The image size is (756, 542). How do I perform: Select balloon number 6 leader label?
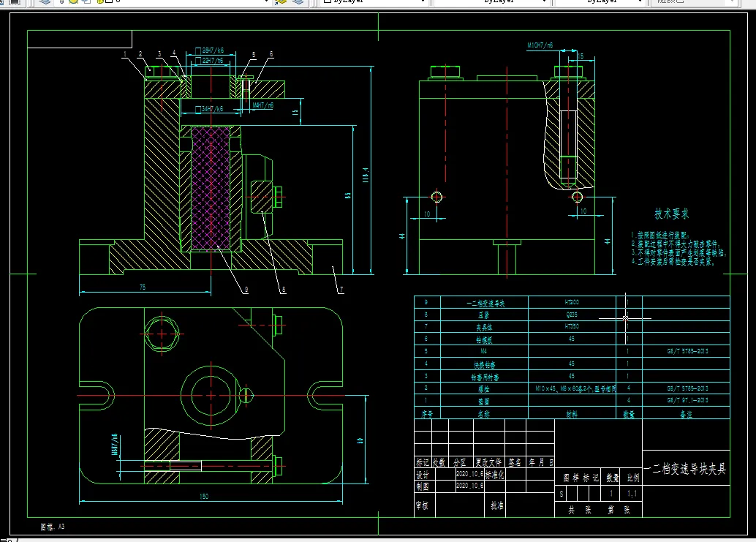pyautogui.click(x=271, y=54)
